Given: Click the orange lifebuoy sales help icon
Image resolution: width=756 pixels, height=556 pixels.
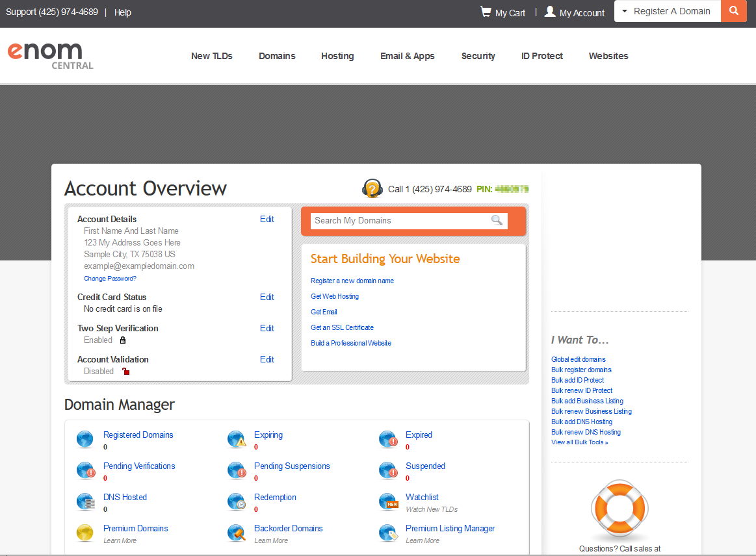Looking at the screenshot, I should 619,509.
